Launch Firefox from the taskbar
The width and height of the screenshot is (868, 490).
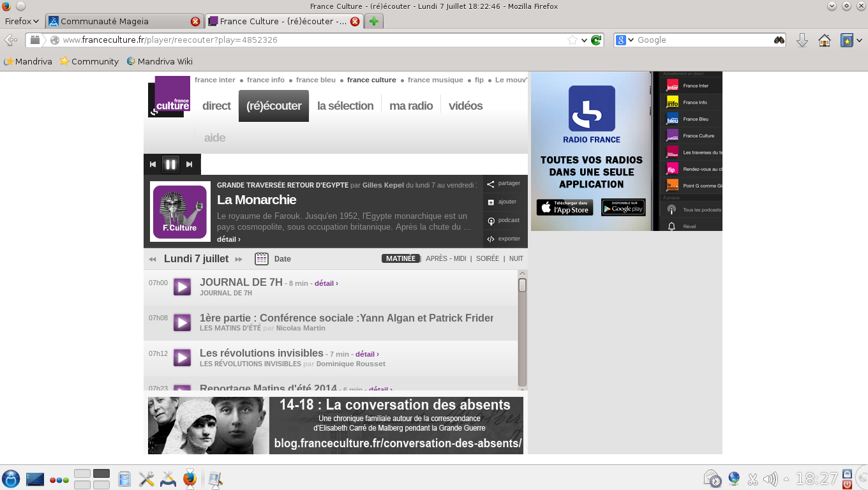190,479
